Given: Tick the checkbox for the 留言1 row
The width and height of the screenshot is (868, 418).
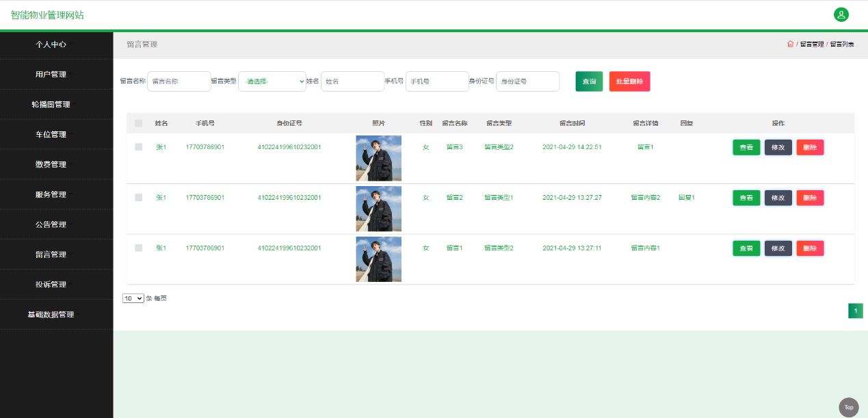Looking at the screenshot, I should tap(139, 248).
